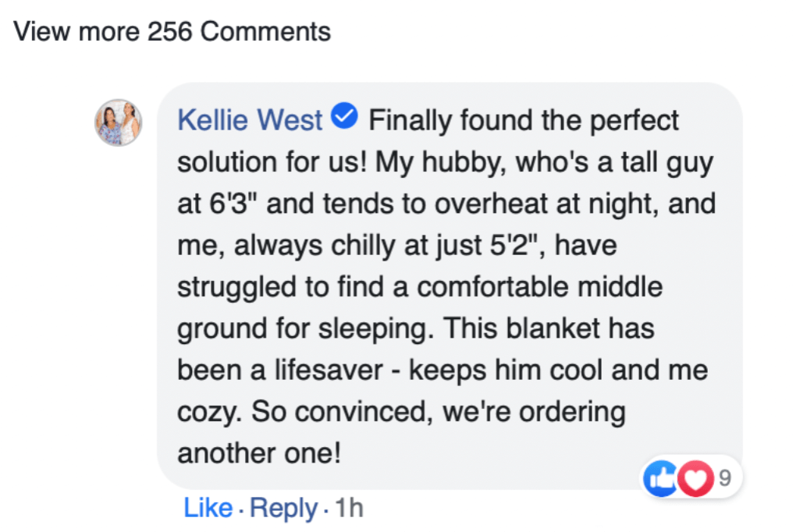Viewport: 796px width, 532px height.
Task: Reply to Kellie West's comment
Action: [284, 509]
